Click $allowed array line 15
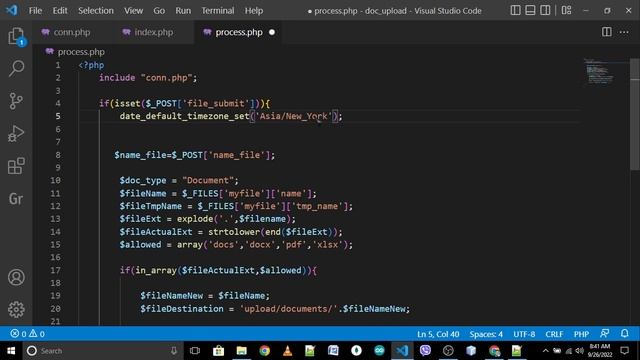Screen dimensions: 640x360 pos(236,244)
